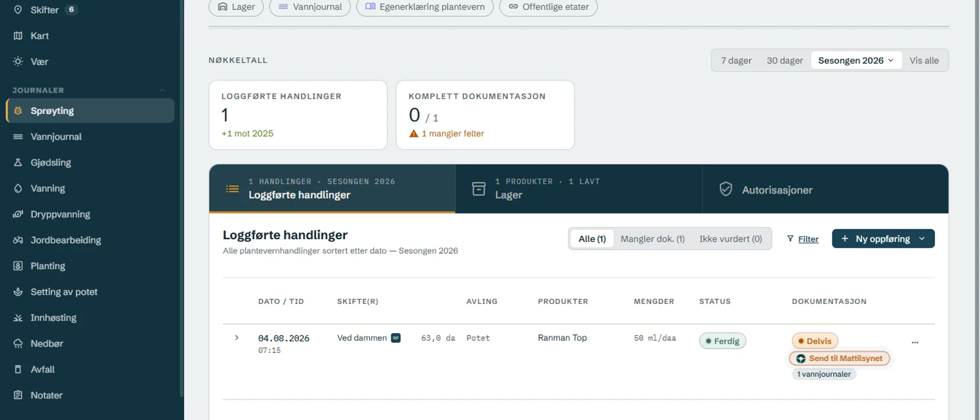The image size is (980, 420).
Task: Switch to the Loggførte handlinger tab
Action: (332, 189)
